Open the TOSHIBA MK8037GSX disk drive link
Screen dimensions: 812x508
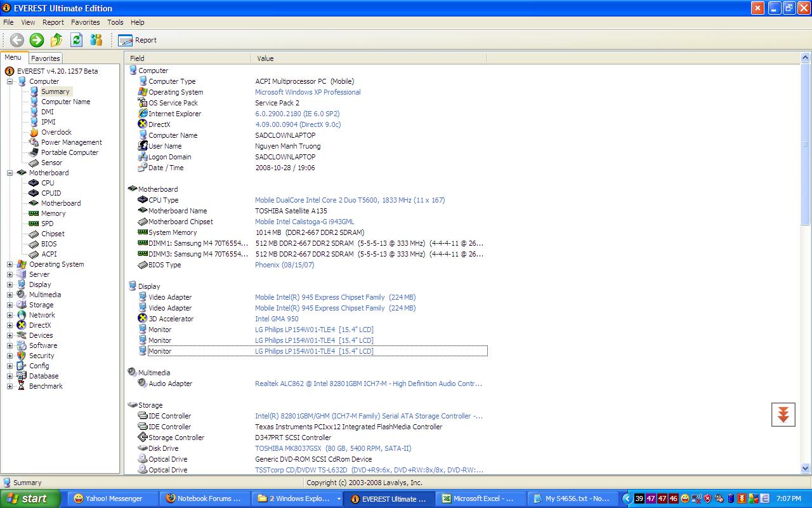tap(333, 448)
